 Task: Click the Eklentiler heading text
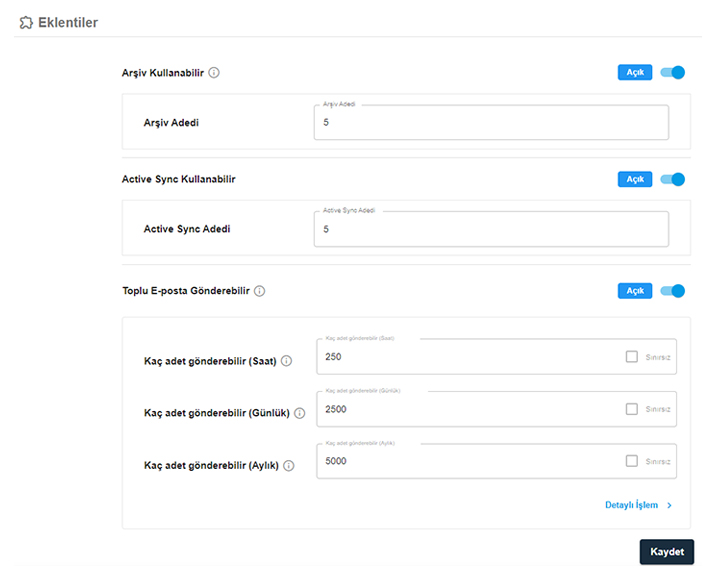(68, 22)
